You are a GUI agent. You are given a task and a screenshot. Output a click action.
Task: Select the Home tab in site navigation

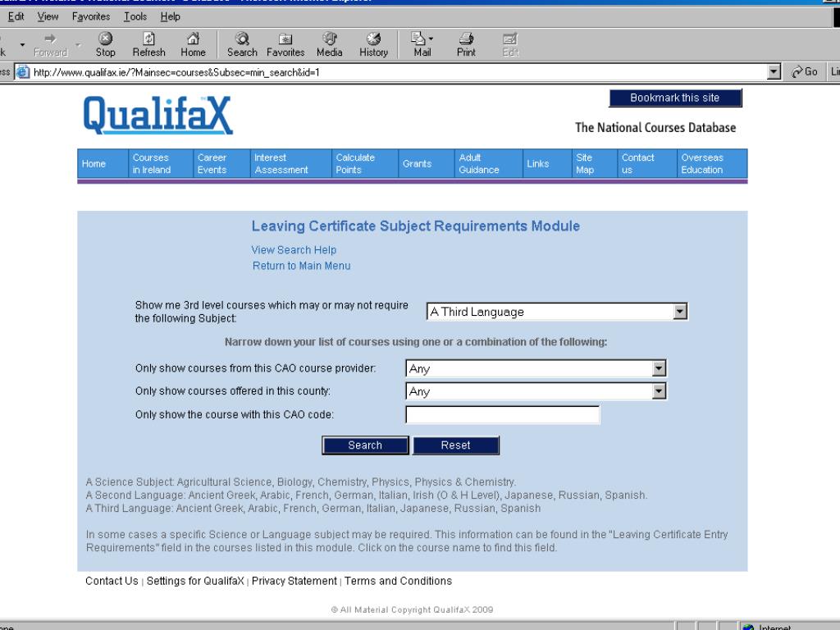tap(103, 164)
